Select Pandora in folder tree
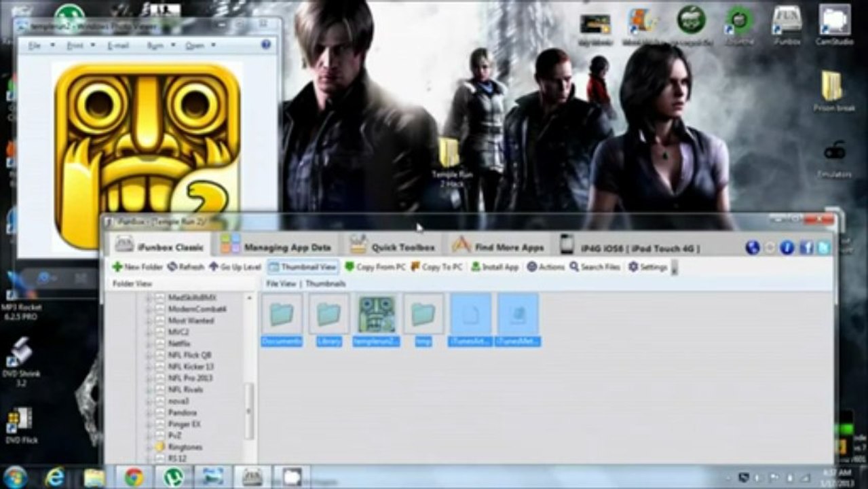Viewport: 868px width, 489px height. point(182,413)
